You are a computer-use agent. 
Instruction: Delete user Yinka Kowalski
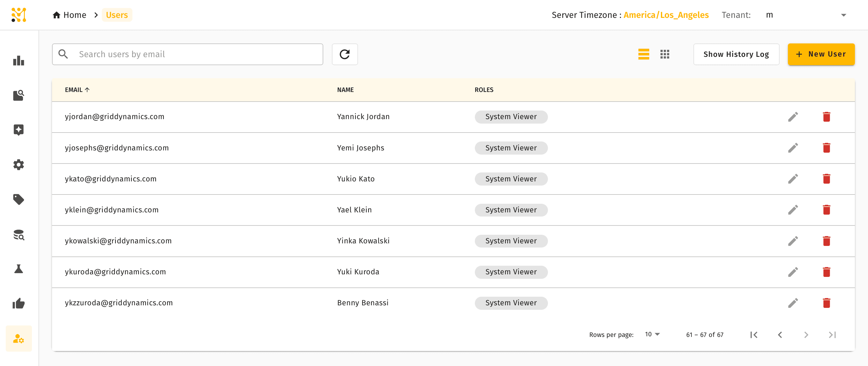[x=827, y=241]
